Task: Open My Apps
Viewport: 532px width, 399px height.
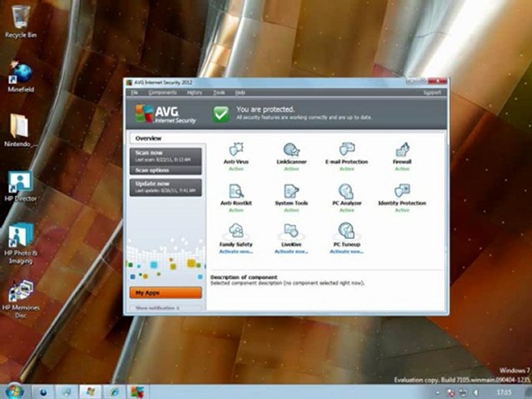Action: pos(166,293)
